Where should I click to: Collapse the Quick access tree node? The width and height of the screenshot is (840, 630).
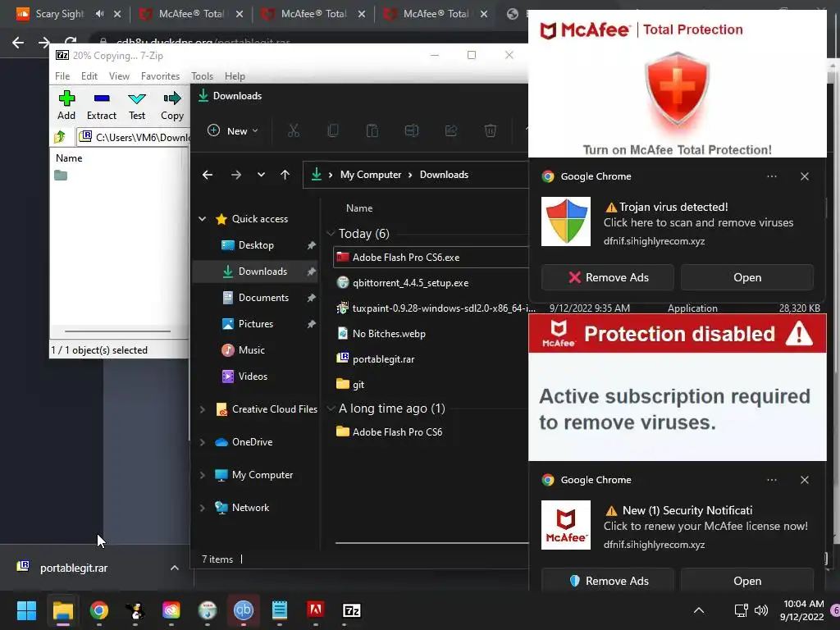point(203,218)
